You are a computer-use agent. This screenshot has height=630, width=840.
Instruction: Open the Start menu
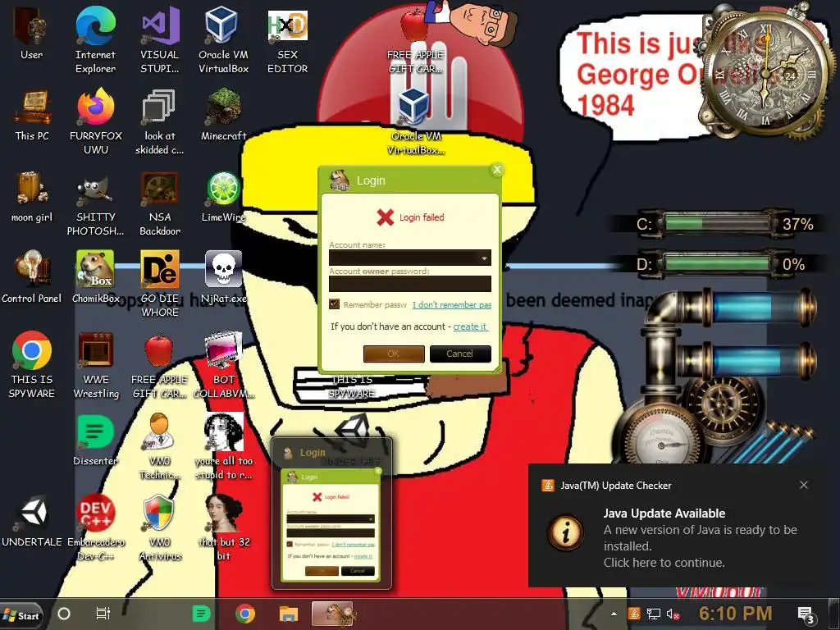(x=21, y=615)
